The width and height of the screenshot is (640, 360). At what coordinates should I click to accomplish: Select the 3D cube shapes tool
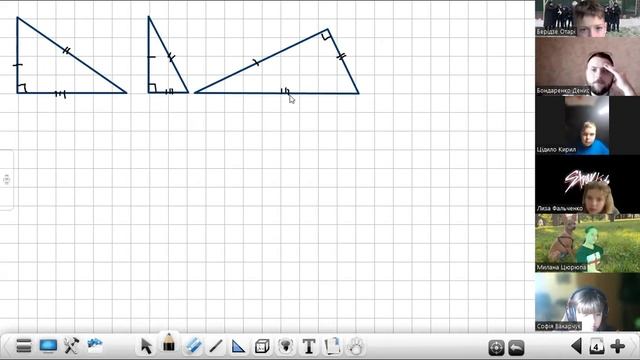[262, 347]
